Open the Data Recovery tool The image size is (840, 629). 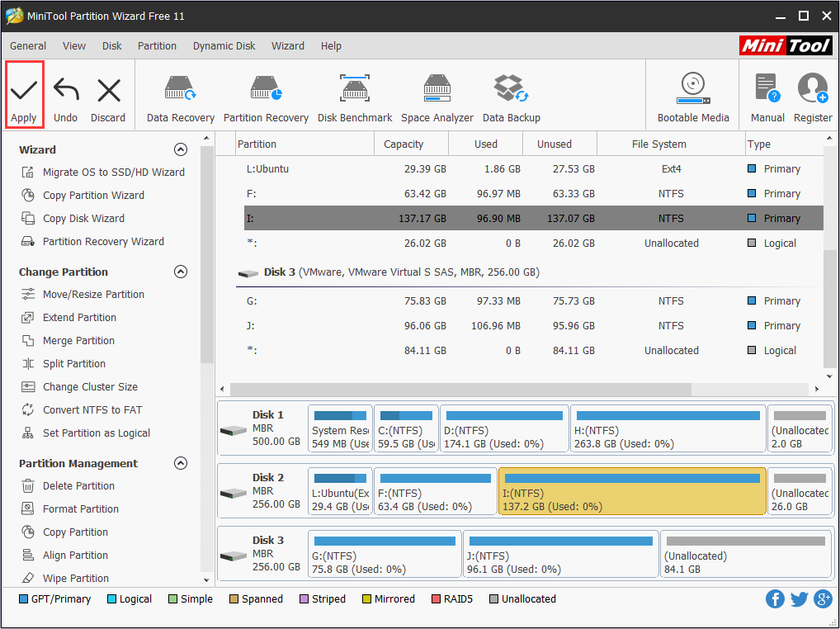[x=181, y=99]
